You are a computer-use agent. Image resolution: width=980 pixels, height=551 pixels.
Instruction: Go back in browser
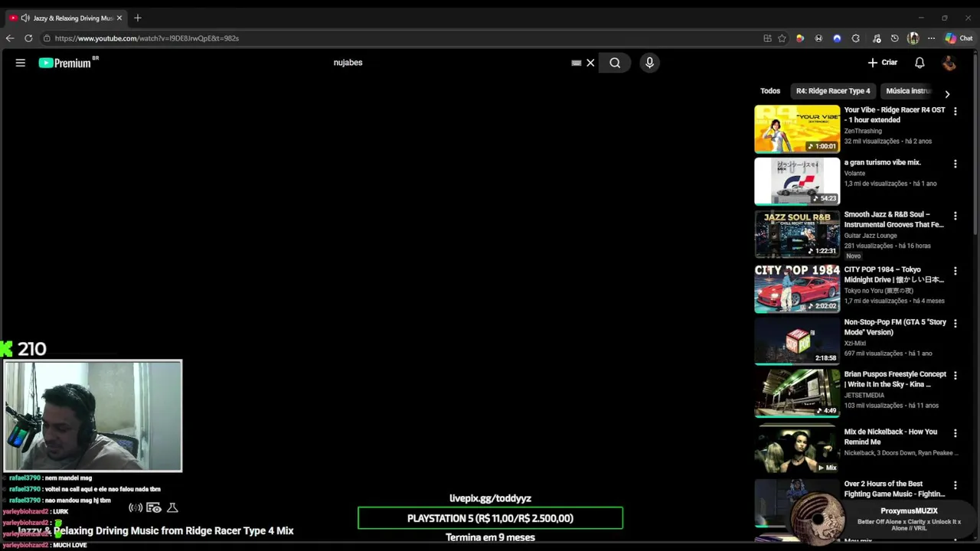coord(10,38)
